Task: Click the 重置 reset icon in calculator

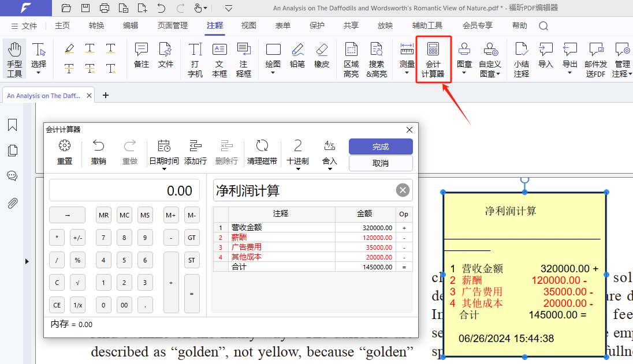Action: [x=65, y=152]
